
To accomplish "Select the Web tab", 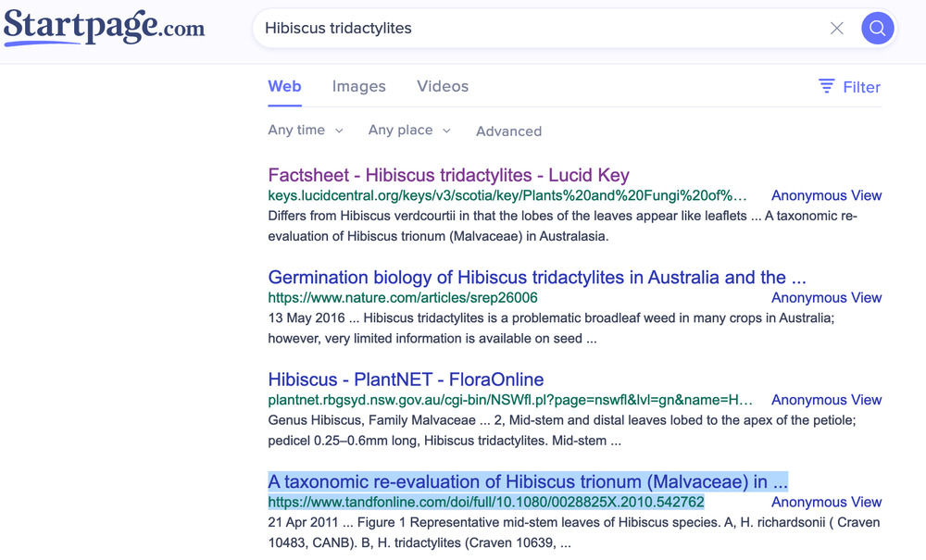I will coord(284,87).
